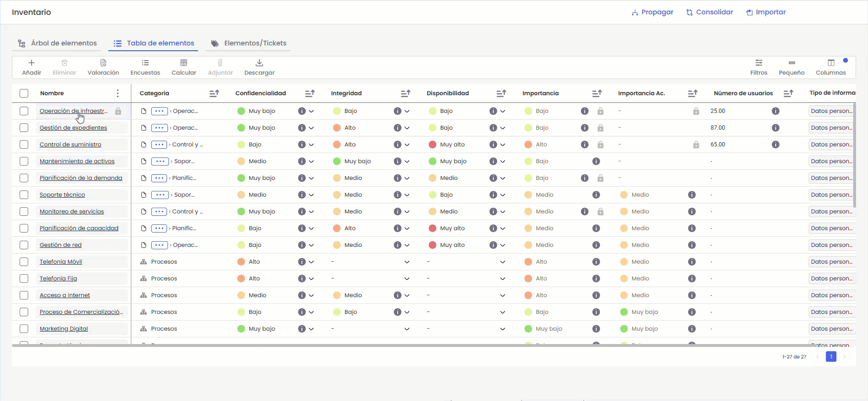
Task: Click the Añadir plus icon
Action: (x=32, y=63)
